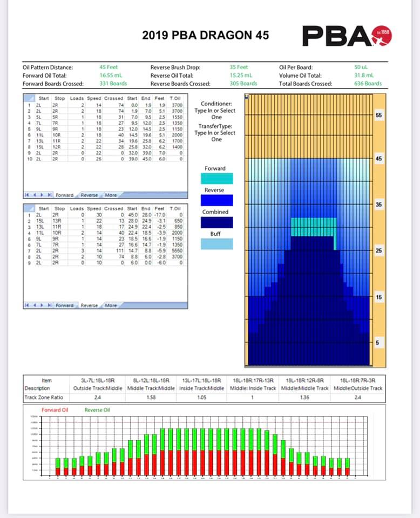Click T.Oil cell '1400' in forward table
420x518 pixels.
tap(177, 147)
